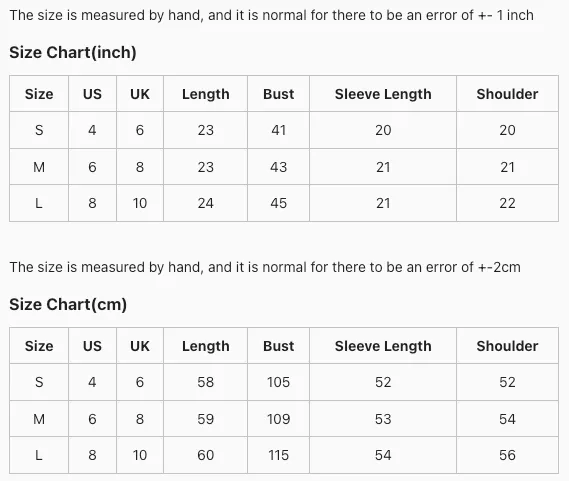Image resolution: width=569 pixels, height=481 pixels.
Task: Select shoulder value 56 in cm table
Action: tap(507, 455)
